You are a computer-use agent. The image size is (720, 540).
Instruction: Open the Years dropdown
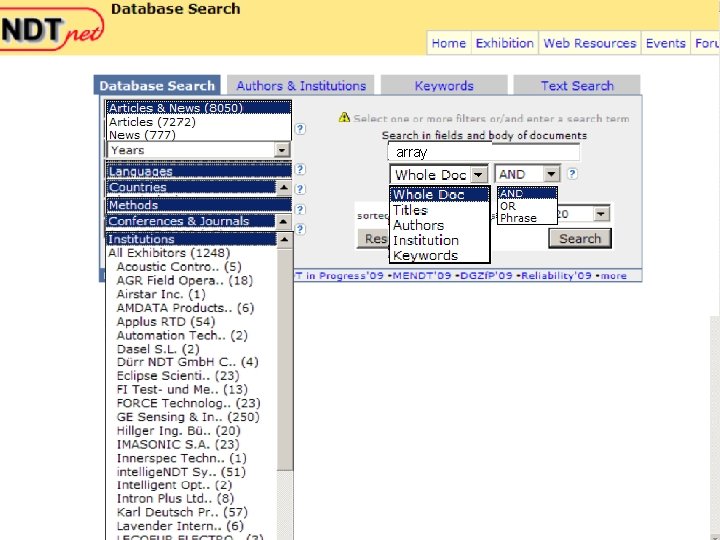(198, 150)
